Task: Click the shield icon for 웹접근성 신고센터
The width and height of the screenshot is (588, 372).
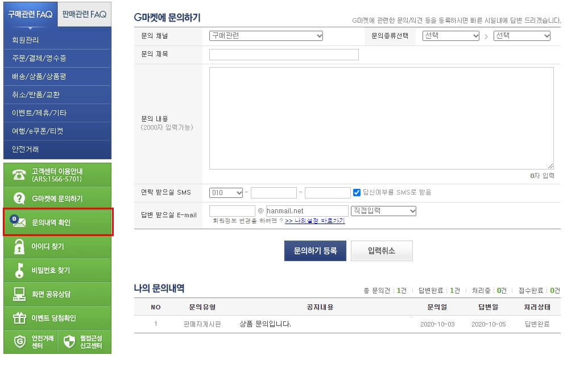Action: point(69,341)
